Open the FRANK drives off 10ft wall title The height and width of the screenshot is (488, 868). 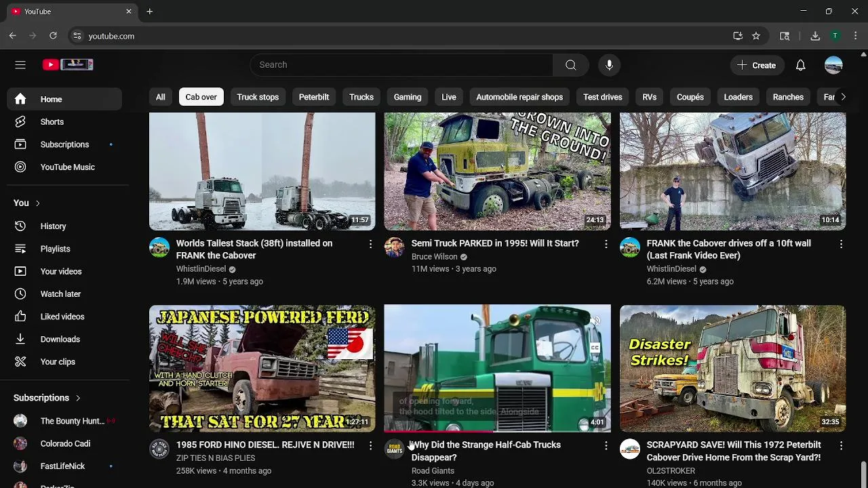pyautogui.click(x=728, y=249)
